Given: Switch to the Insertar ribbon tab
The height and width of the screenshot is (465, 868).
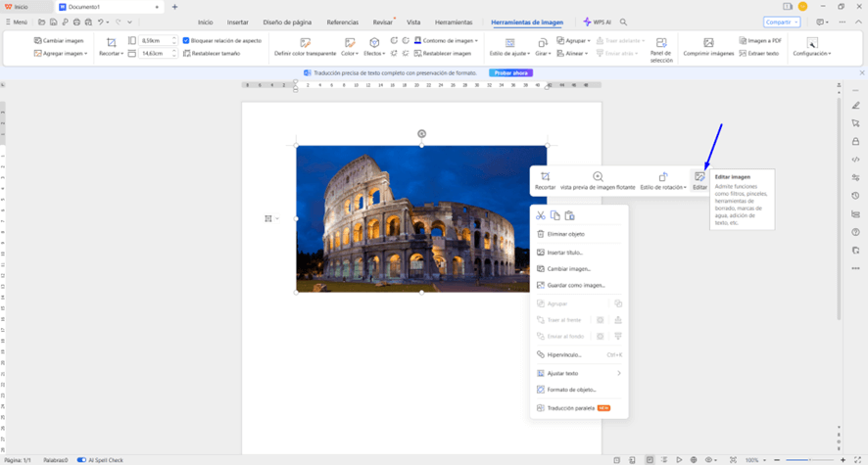Looking at the screenshot, I should 238,22.
